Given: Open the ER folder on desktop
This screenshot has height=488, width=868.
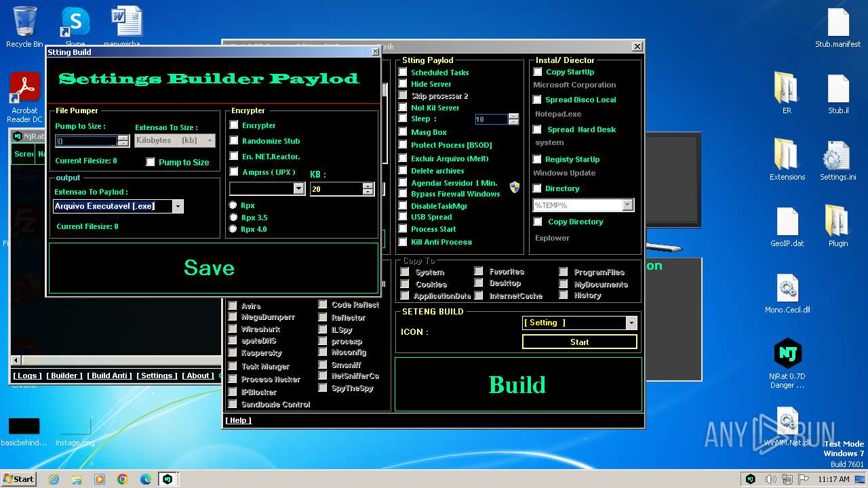Looking at the screenshot, I should pyautogui.click(x=787, y=92).
